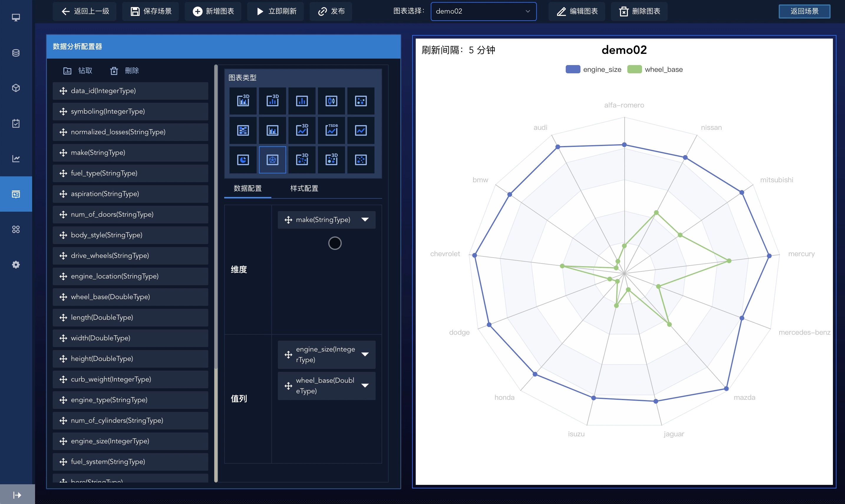Viewport: 845px width, 504px height.
Task: Select the normalized_losses(StringType) field
Action: 131,132
